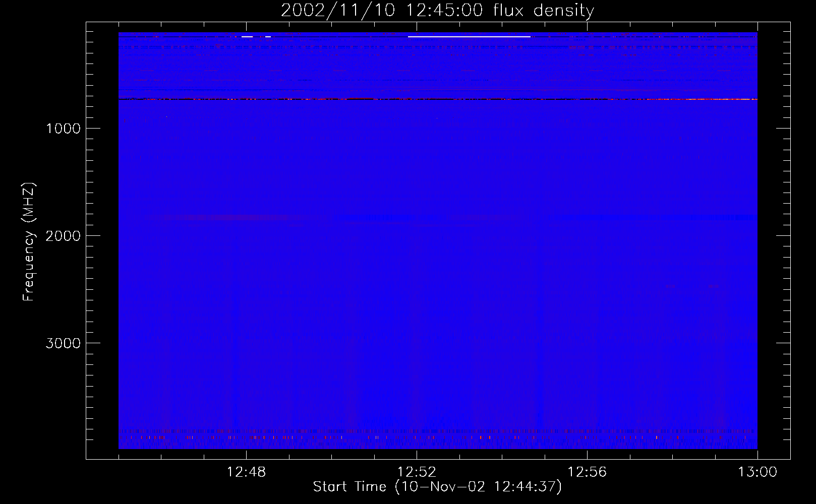This screenshot has width=816, height=504.
Task: Click the 'Start Time (10-Nov-02 12:44:37)' label
Action: tap(437, 487)
